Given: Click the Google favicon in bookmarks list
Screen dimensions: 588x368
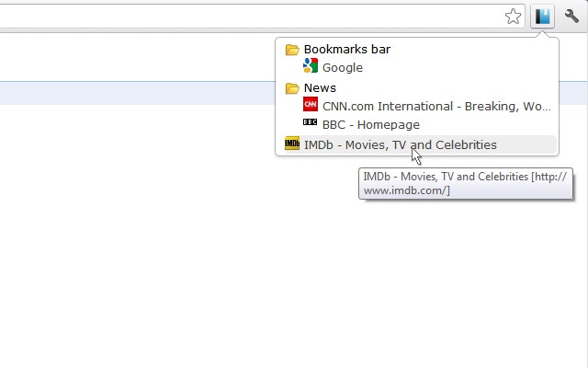Looking at the screenshot, I should click(x=311, y=65).
